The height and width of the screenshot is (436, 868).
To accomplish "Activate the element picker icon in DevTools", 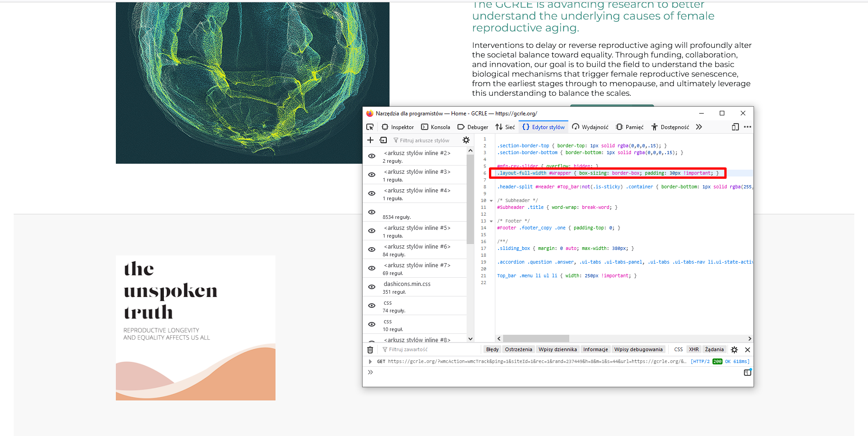I will point(370,127).
